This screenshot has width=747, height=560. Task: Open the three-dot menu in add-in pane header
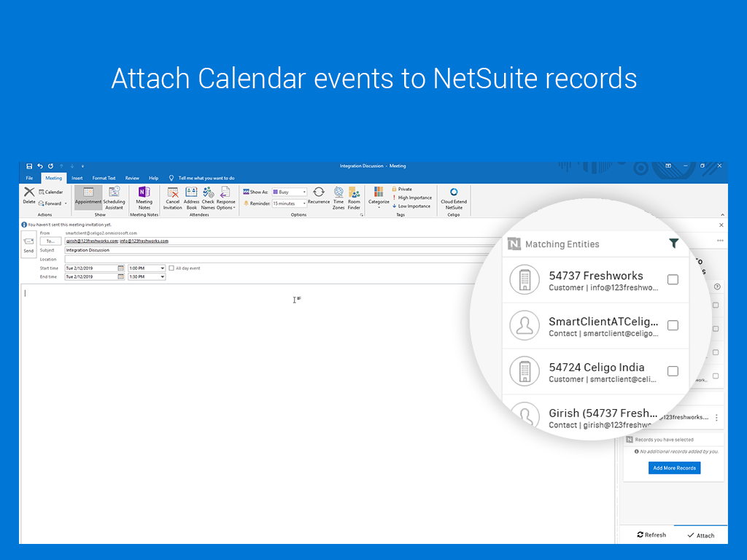coord(720,241)
